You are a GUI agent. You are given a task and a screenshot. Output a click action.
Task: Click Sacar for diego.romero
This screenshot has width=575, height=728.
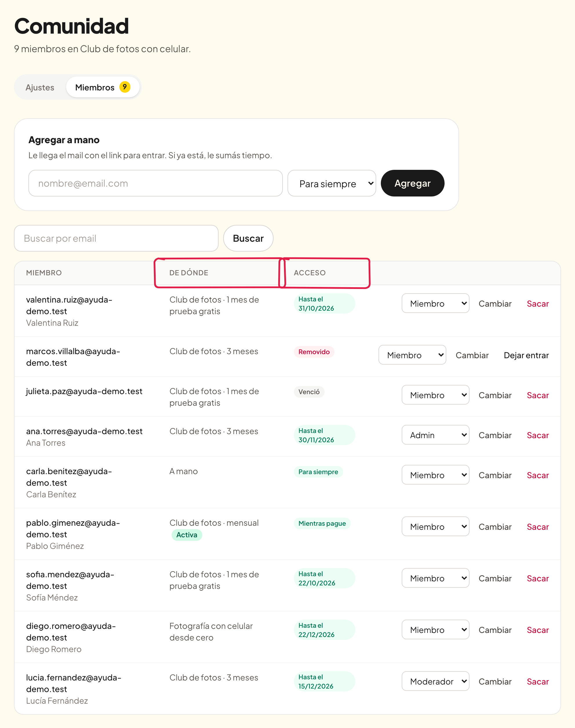538,630
